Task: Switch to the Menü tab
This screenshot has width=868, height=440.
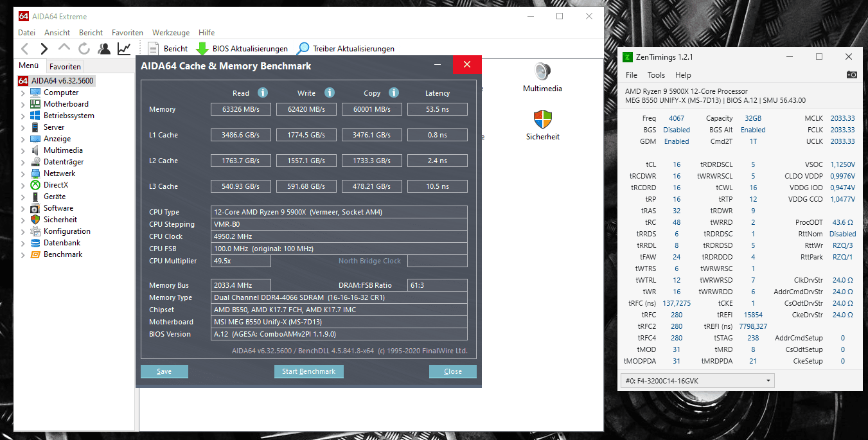Action: (x=29, y=66)
